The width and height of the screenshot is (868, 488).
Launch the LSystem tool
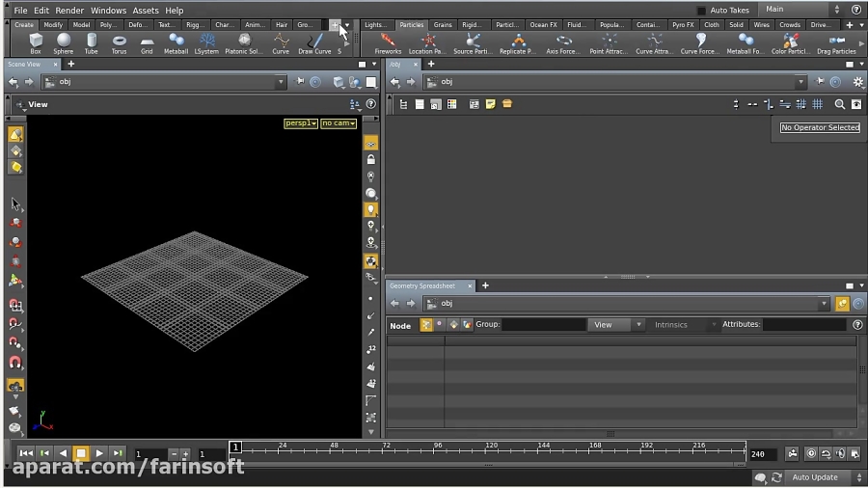(x=206, y=43)
